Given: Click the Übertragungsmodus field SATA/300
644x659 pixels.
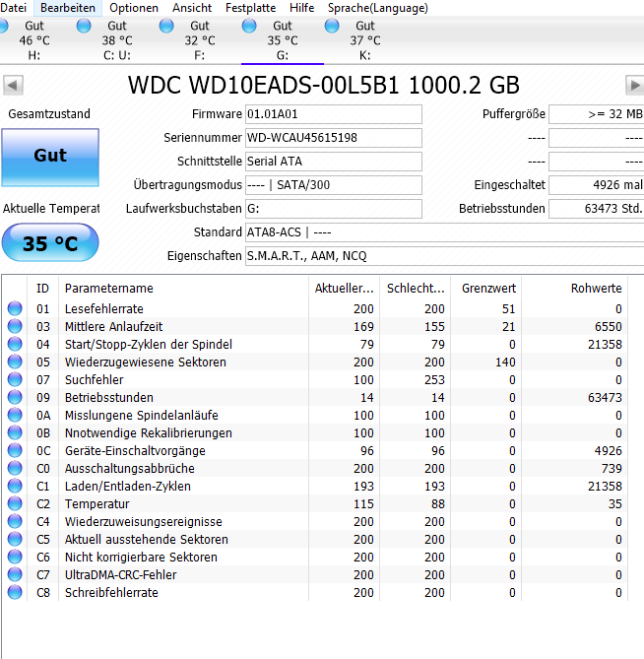Looking at the screenshot, I should click(334, 185).
